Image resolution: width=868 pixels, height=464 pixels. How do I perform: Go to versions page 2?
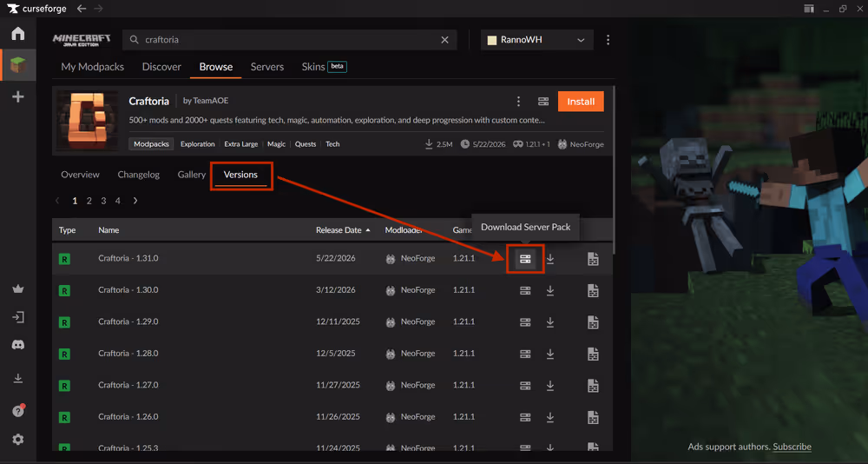pos(89,201)
